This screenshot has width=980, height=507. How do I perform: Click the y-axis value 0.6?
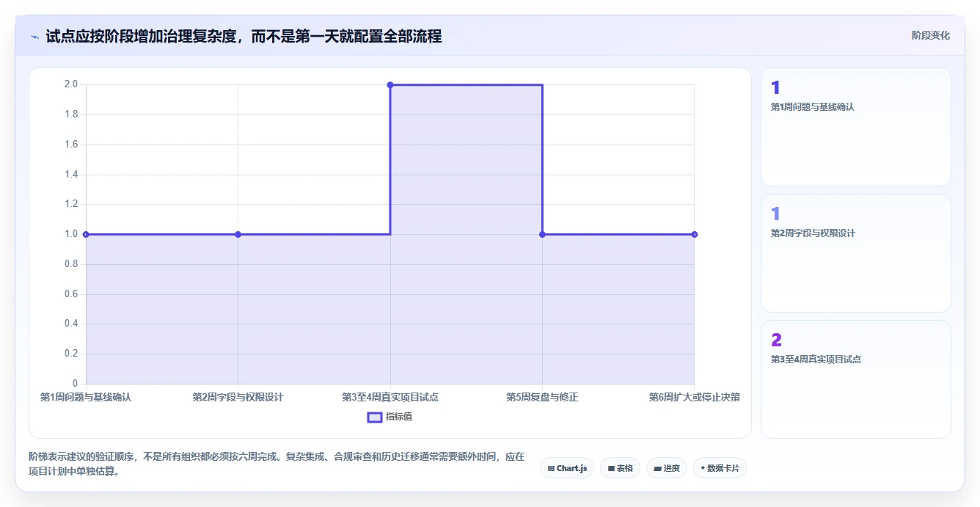pos(71,293)
